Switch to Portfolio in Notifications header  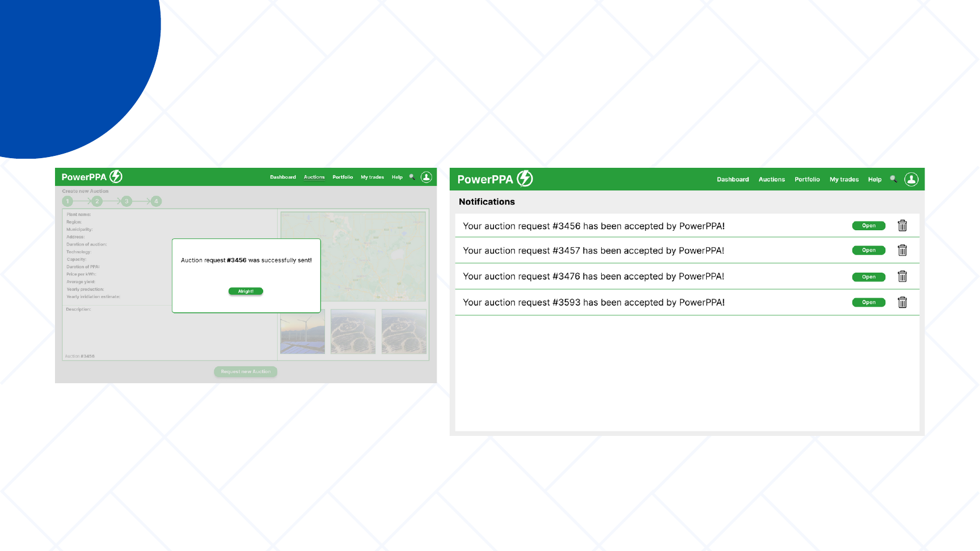[806, 179]
